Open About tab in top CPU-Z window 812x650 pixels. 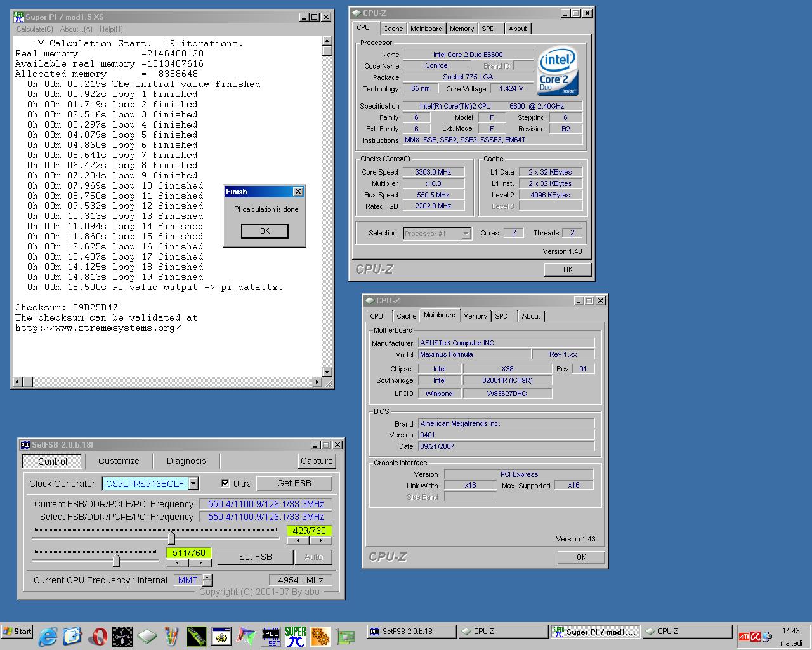tap(518, 29)
